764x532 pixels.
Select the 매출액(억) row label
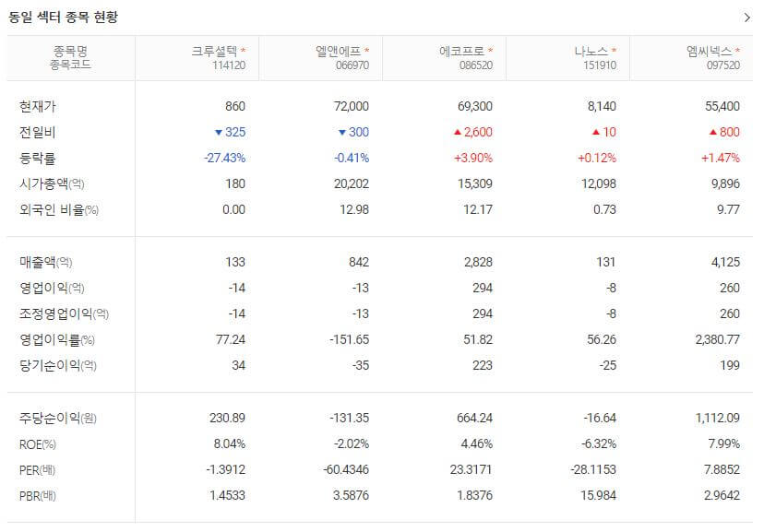[x=46, y=262]
